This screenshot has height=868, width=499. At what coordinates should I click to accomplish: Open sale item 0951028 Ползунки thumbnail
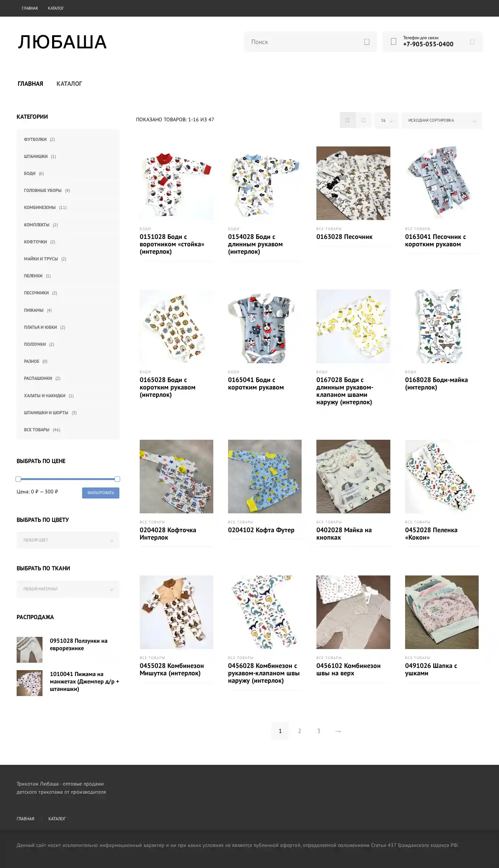point(30,650)
